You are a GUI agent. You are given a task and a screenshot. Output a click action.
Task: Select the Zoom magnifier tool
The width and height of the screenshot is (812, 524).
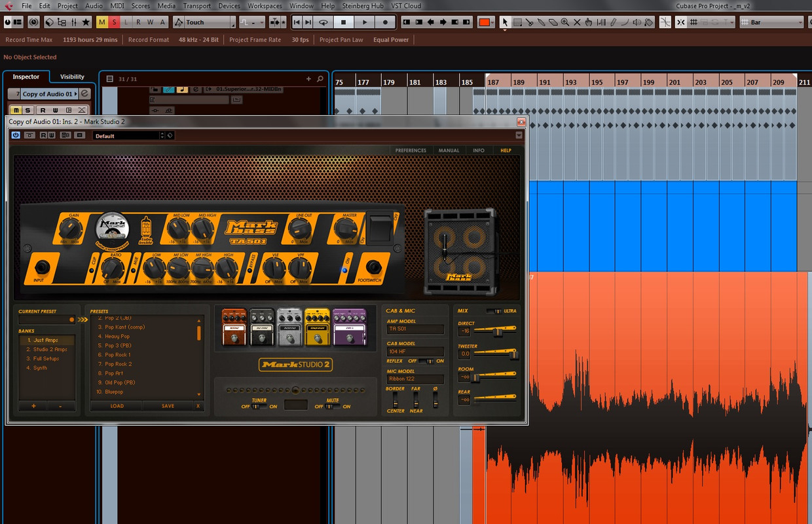click(565, 22)
